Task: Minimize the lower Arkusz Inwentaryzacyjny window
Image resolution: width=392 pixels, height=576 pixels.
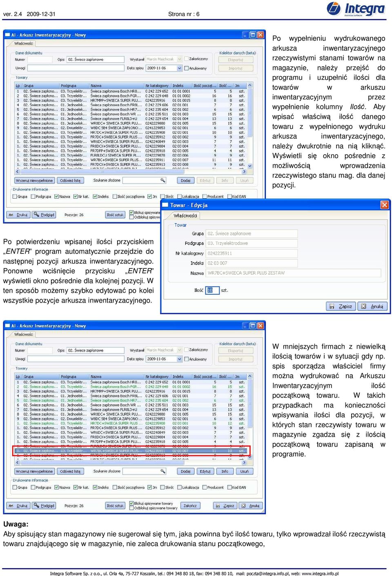Action: click(x=245, y=326)
